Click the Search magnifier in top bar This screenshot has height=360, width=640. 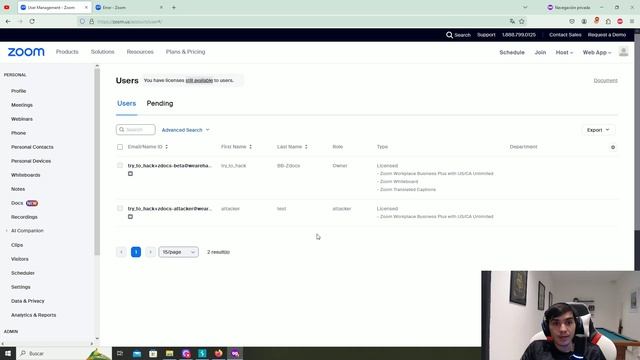click(449, 35)
